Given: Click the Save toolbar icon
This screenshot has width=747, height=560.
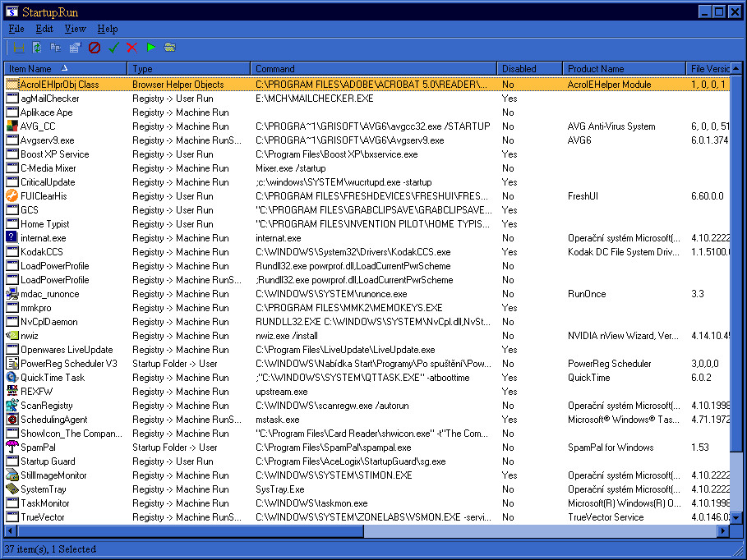Looking at the screenshot, I should pos(19,47).
